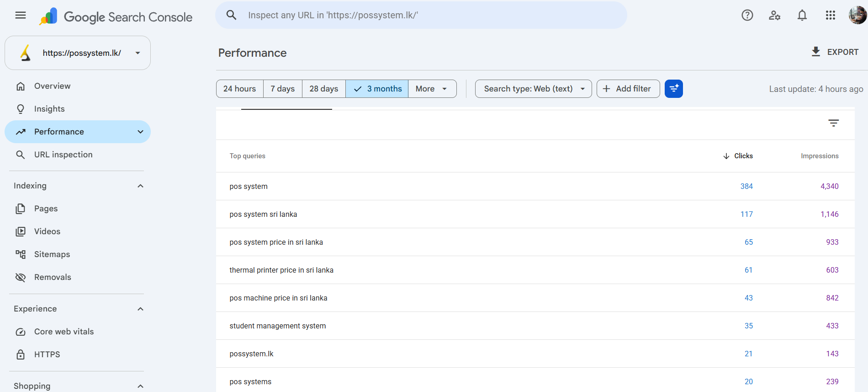Expand the Performance menu chevron

click(x=140, y=132)
